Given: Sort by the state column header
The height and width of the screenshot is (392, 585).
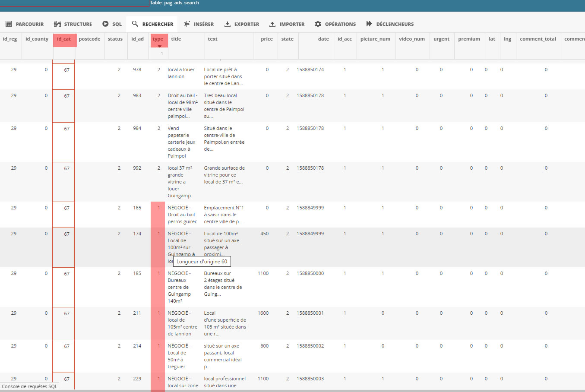Looking at the screenshot, I should pyautogui.click(x=287, y=39).
